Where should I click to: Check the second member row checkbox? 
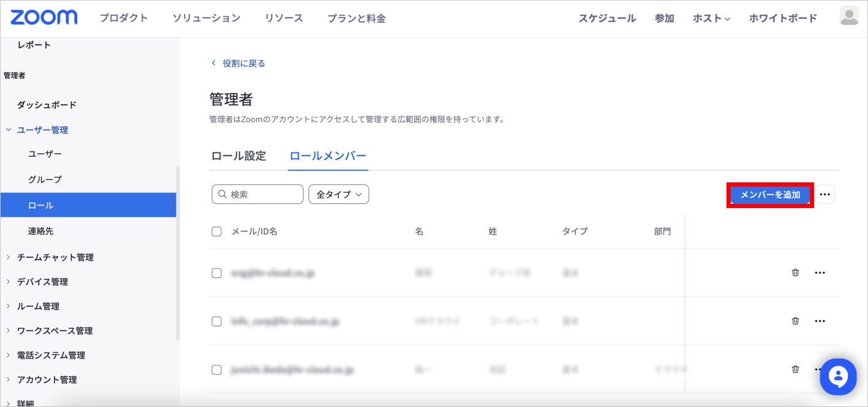[x=216, y=321]
